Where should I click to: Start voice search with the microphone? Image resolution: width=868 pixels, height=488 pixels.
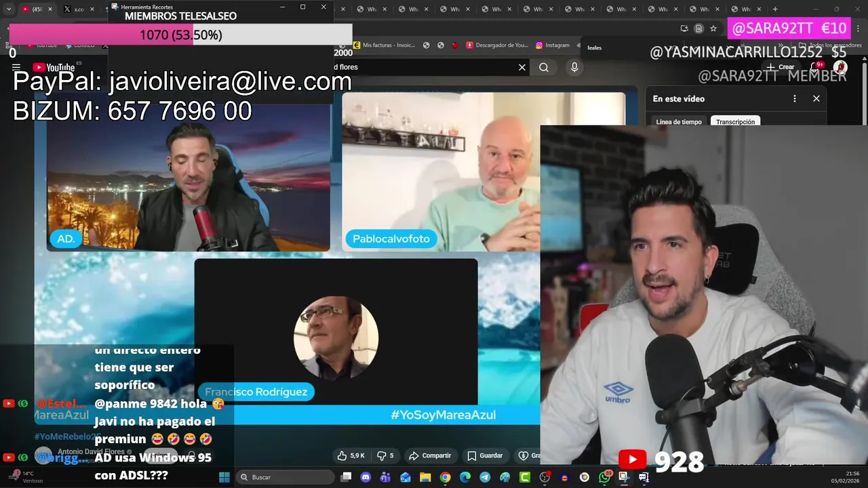574,67
